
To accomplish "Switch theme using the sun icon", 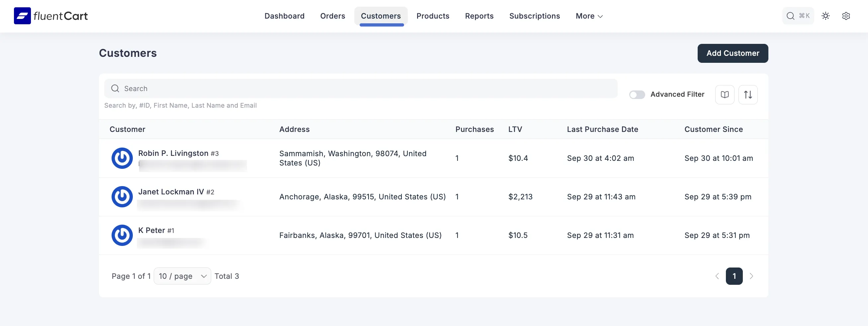I will click(x=825, y=16).
